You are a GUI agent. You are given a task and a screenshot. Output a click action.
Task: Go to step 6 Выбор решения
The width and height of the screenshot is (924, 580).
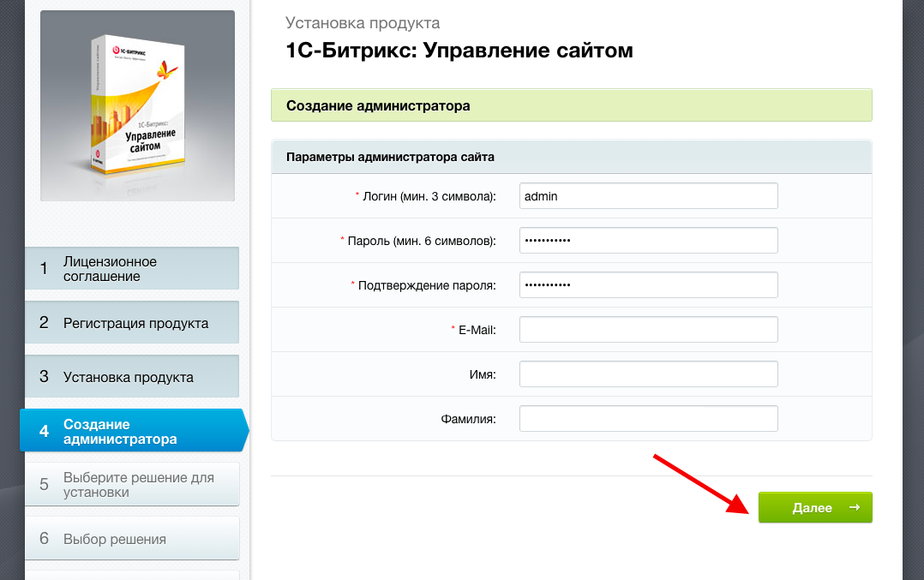coord(132,538)
